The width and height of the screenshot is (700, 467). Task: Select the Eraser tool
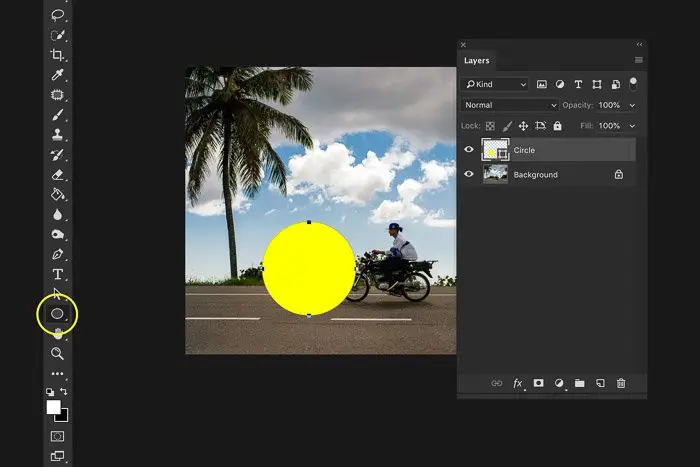tap(57, 175)
